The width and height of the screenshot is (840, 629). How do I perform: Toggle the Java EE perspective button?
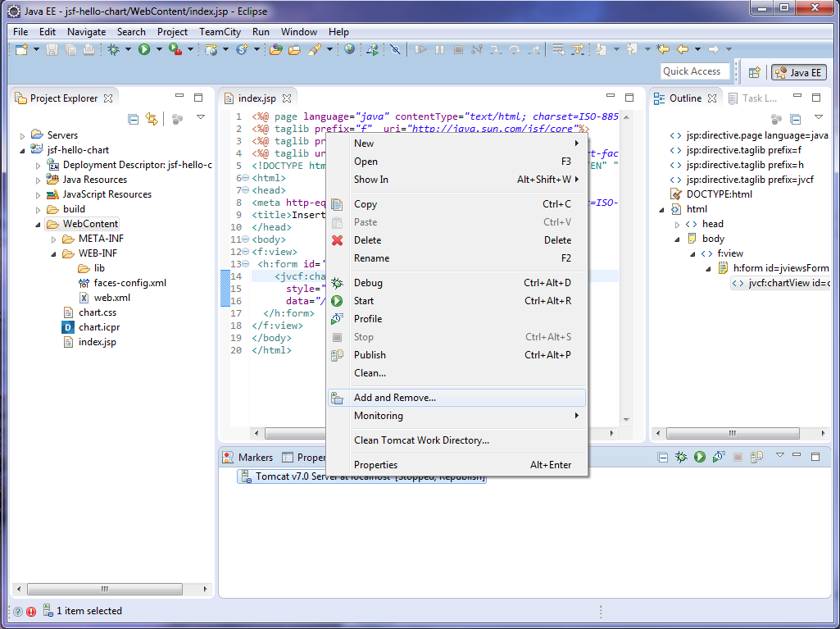[x=798, y=72]
